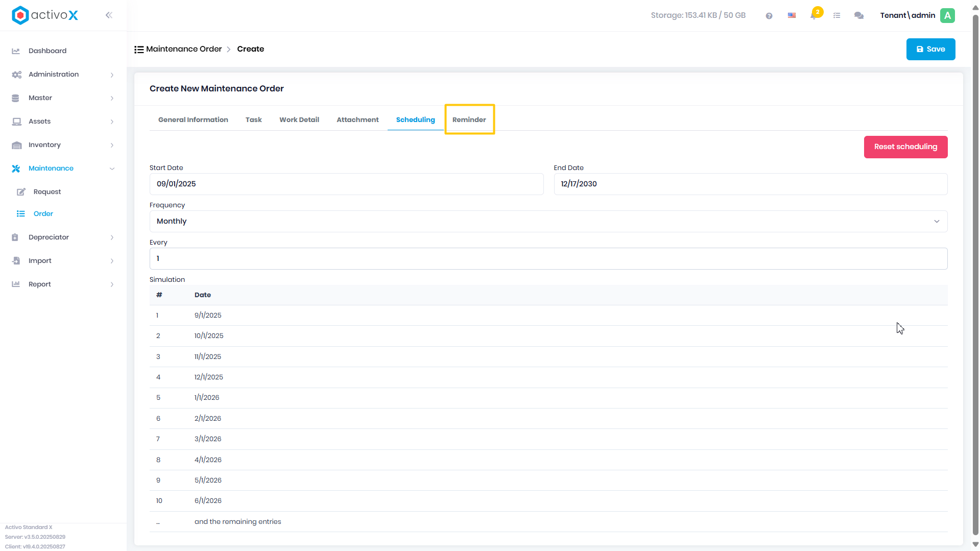Expand the Assets menu chevron
Image resolution: width=980 pixels, height=551 pixels.
click(112, 122)
